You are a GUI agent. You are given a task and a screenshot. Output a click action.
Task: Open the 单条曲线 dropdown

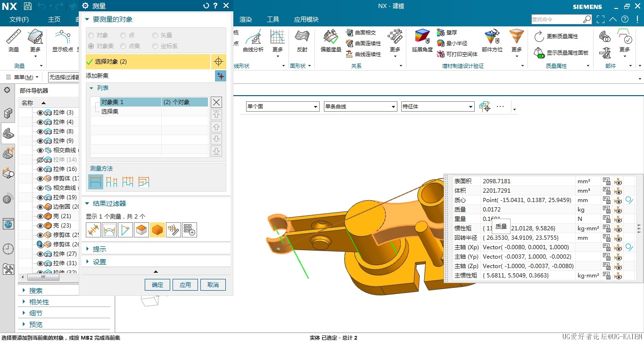(x=360, y=107)
